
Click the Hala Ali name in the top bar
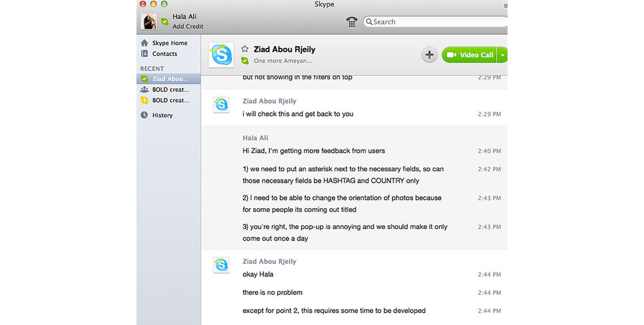click(x=184, y=17)
